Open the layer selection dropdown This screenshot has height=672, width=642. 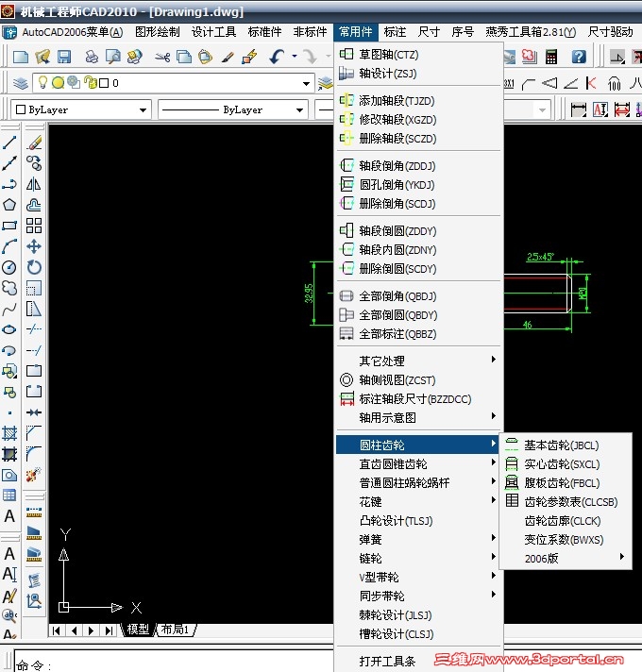point(306,83)
